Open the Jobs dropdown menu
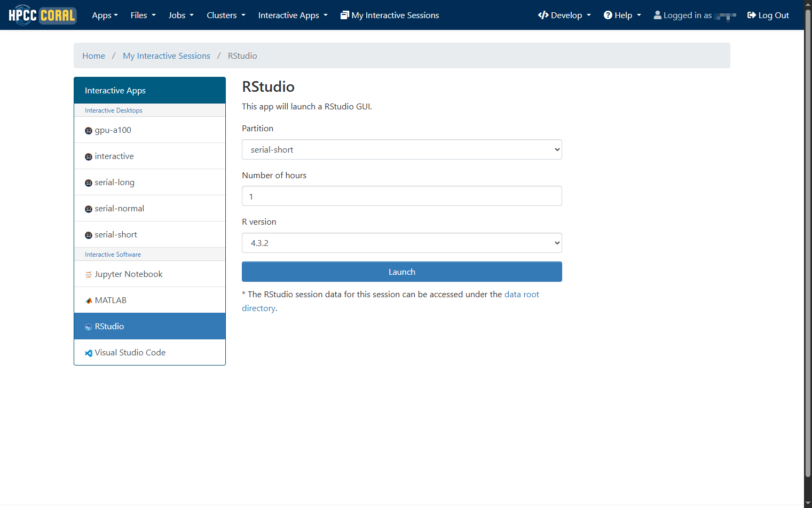 click(x=181, y=15)
